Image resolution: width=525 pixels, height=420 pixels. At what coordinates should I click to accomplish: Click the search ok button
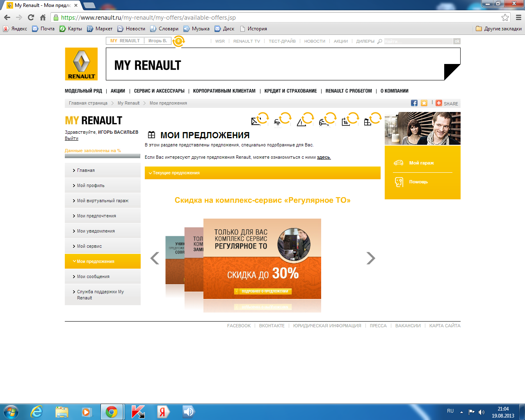tap(457, 41)
